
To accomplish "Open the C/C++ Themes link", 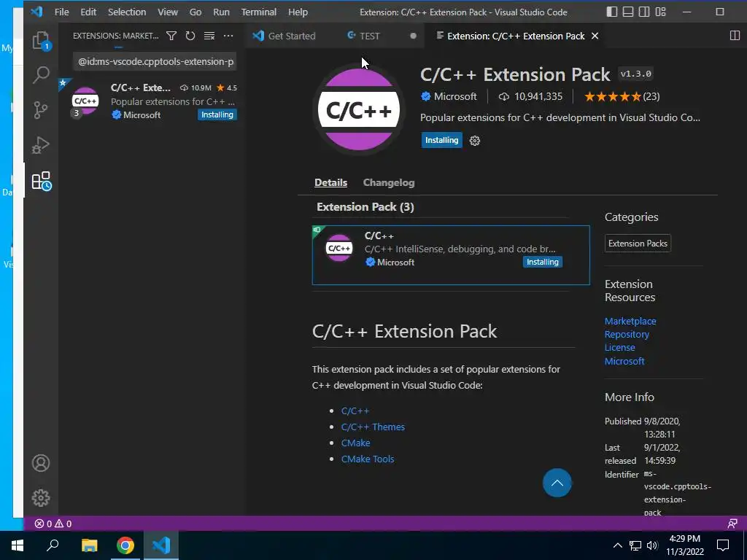I will click(x=373, y=427).
